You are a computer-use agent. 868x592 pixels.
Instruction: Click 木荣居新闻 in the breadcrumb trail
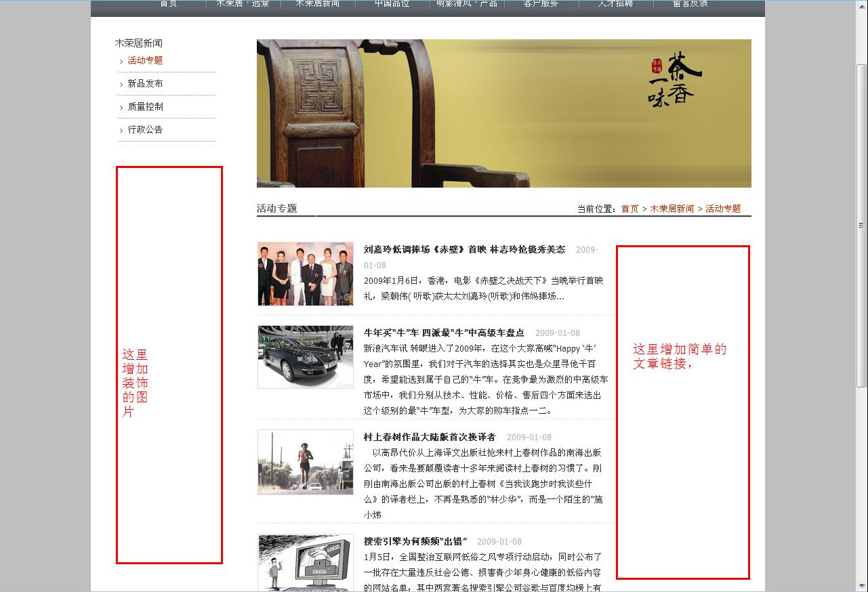tap(671, 209)
